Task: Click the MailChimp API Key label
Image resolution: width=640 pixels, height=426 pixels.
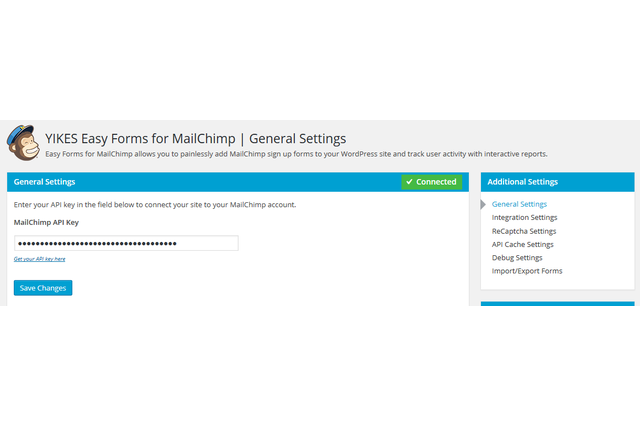Action: (46, 221)
